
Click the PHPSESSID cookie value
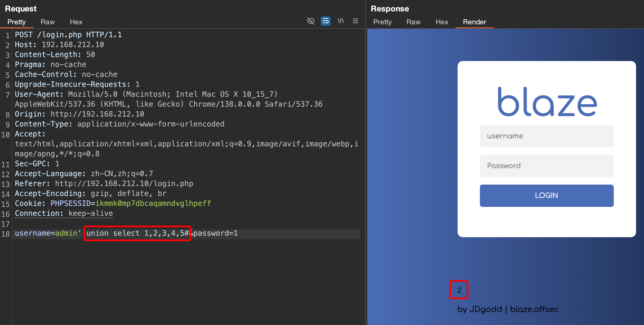153,203
